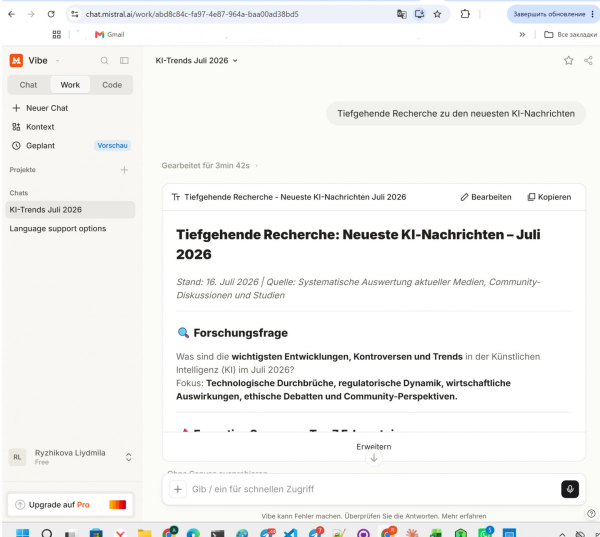Expand the Gearbeitet für 3min 42s details
The height and width of the screenshot is (537, 600).
[x=210, y=165]
